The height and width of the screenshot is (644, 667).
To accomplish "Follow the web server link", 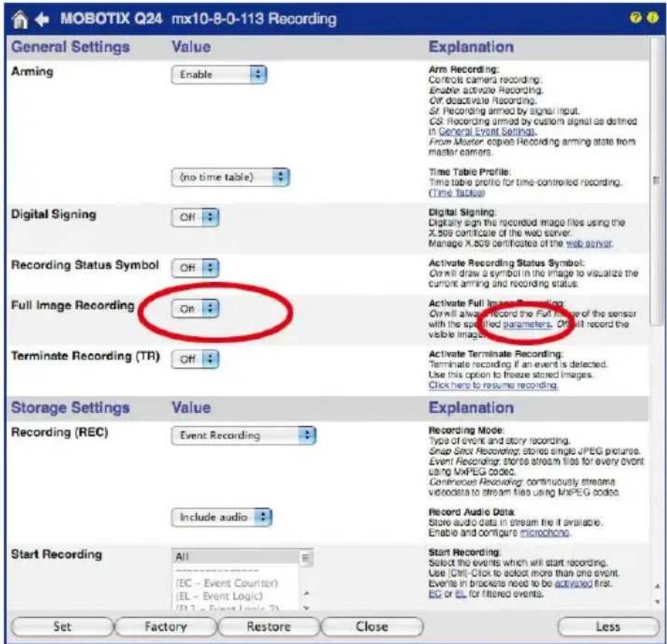I will pyautogui.click(x=589, y=243).
